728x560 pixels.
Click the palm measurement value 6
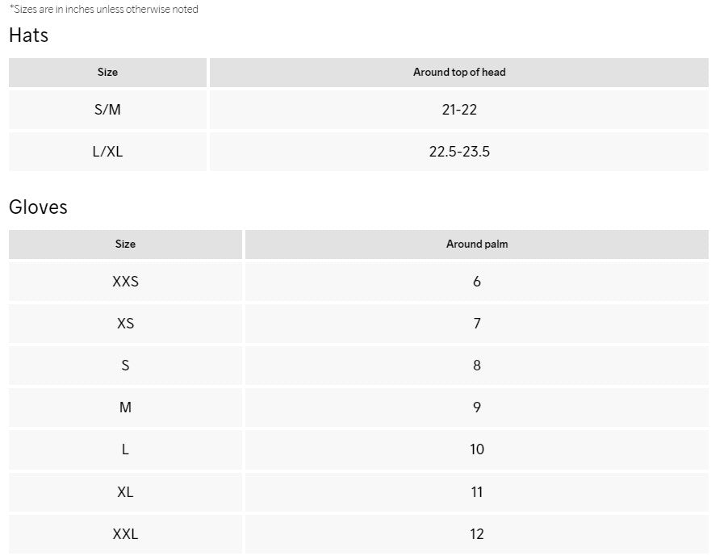click(x=477, y=282)
